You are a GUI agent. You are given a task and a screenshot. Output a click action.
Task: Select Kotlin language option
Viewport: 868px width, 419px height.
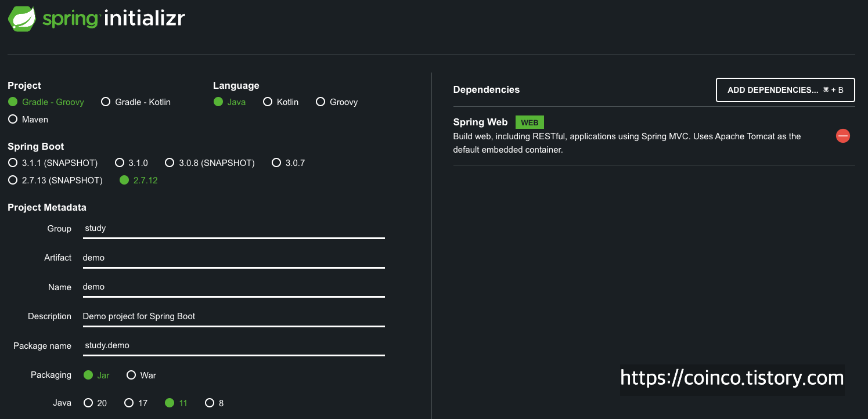point(281,102)
